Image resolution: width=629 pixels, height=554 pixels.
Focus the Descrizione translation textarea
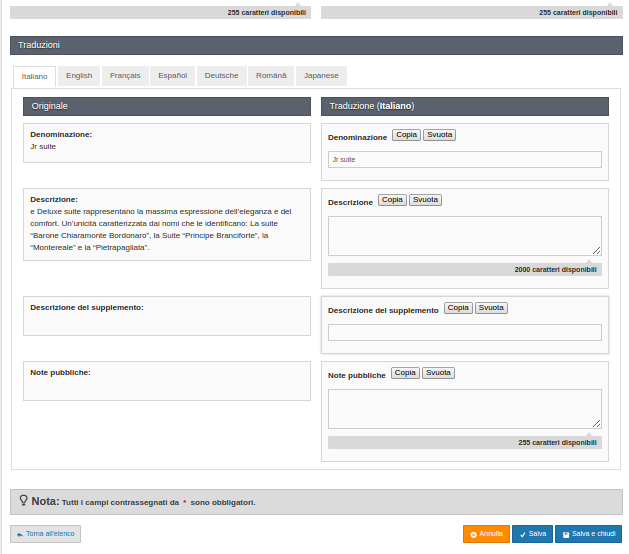[x=464, y=236]
